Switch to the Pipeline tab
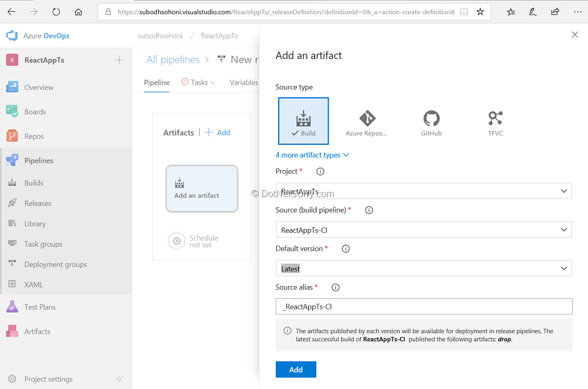Screen dimensions: 588x389 157,82
